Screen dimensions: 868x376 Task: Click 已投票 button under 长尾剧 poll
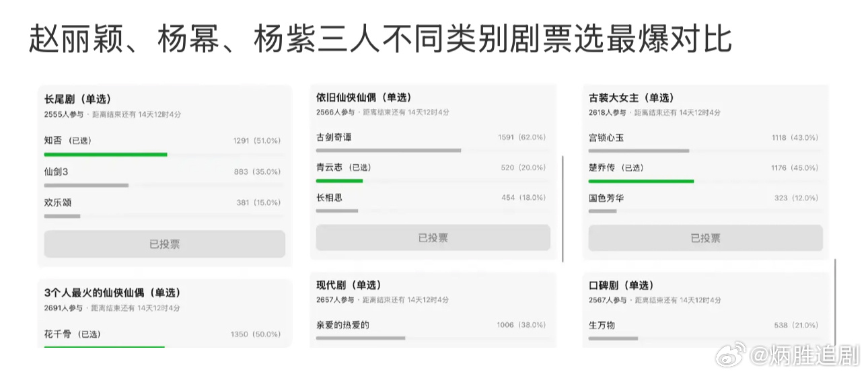pos(165,244)
